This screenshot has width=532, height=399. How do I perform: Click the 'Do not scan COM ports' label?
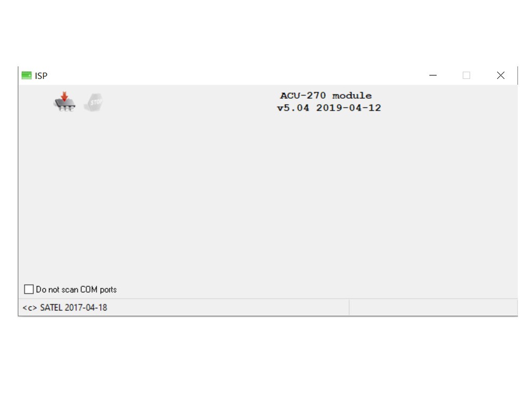pos(76,289)
